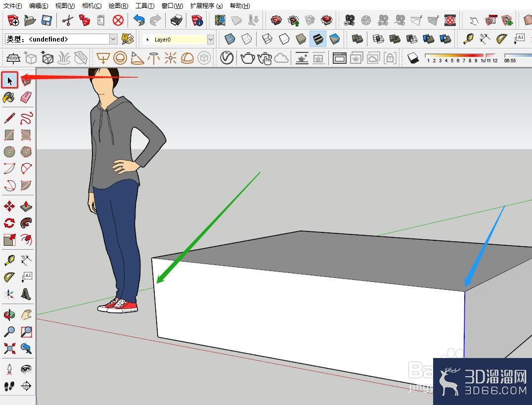Open the 扩展程序(x) menu

pos(207,6)
